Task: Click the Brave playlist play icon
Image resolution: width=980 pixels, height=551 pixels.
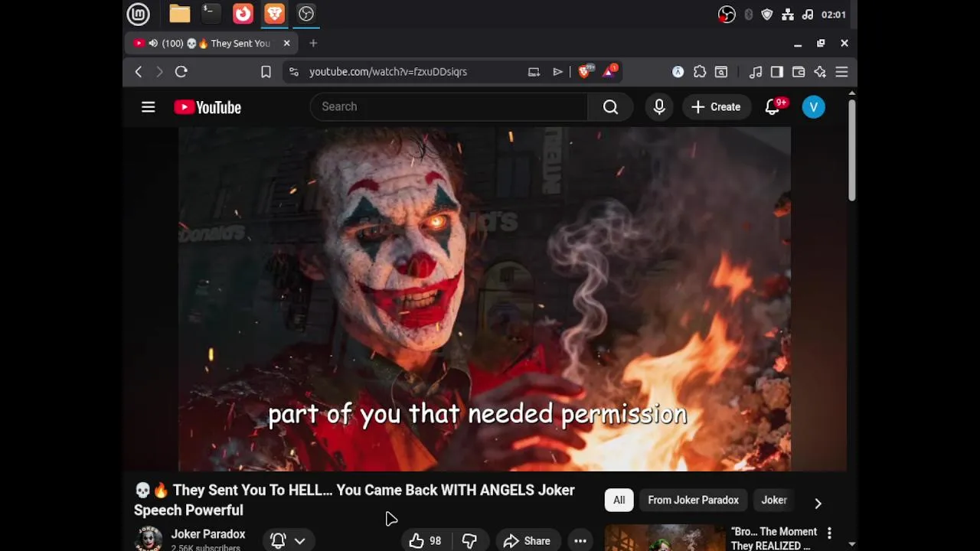Action: (x=557, y=72)
